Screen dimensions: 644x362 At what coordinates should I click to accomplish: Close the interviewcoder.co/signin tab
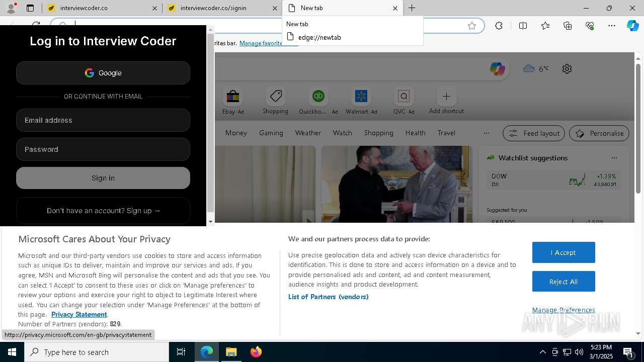275,8
